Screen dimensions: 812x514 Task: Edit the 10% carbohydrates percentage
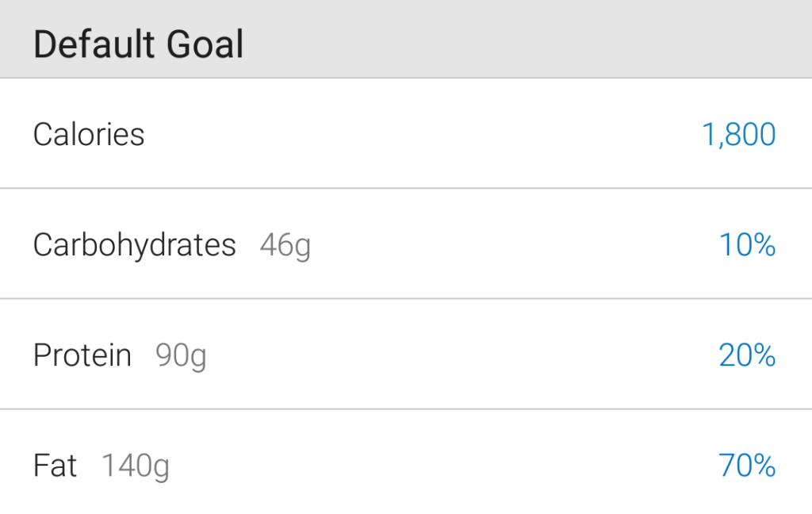click(747, 244)
